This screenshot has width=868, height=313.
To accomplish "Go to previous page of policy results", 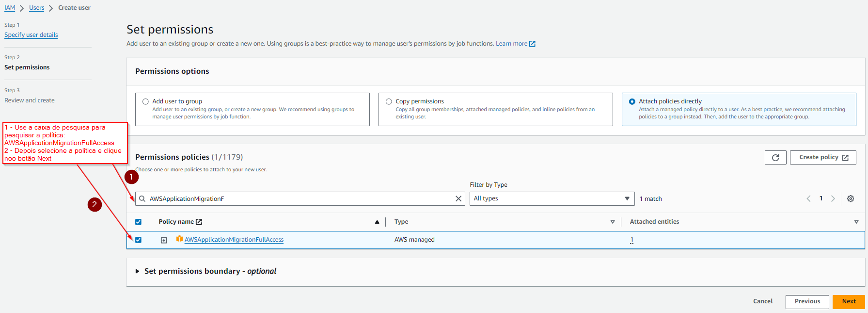I will click(808, 199).
